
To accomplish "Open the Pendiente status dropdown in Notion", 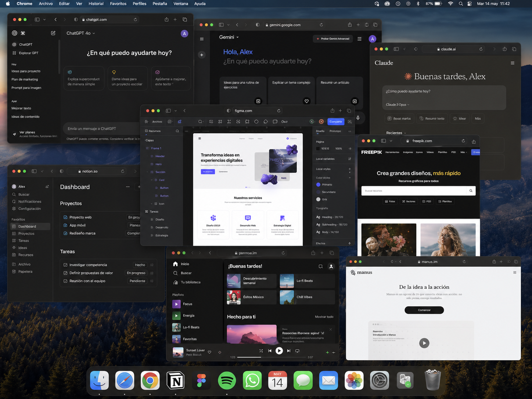I will pyautogui.click(x=137, y=281).
